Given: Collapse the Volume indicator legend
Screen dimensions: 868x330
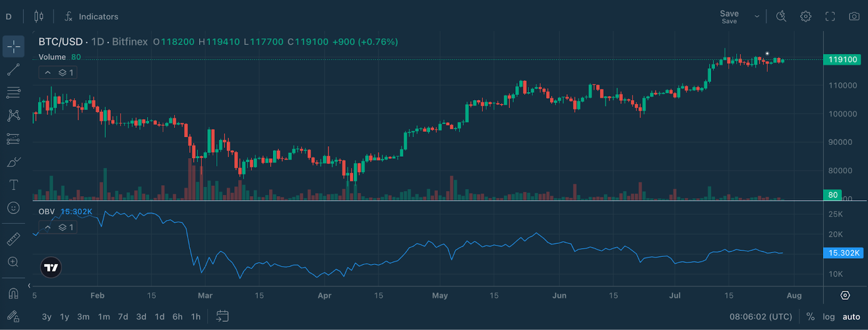Looking at the screenshot, I should click(x=48, y=73).
